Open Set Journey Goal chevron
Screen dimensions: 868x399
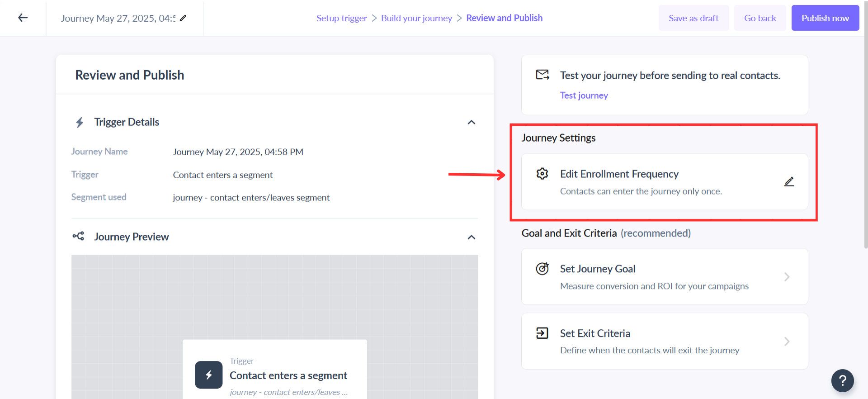tap(787, 277)
